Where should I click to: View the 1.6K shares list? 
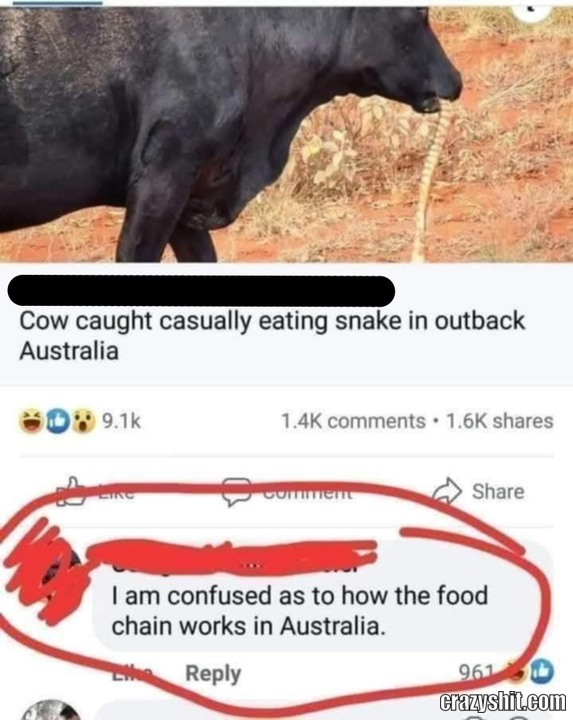tap(500, 421)
